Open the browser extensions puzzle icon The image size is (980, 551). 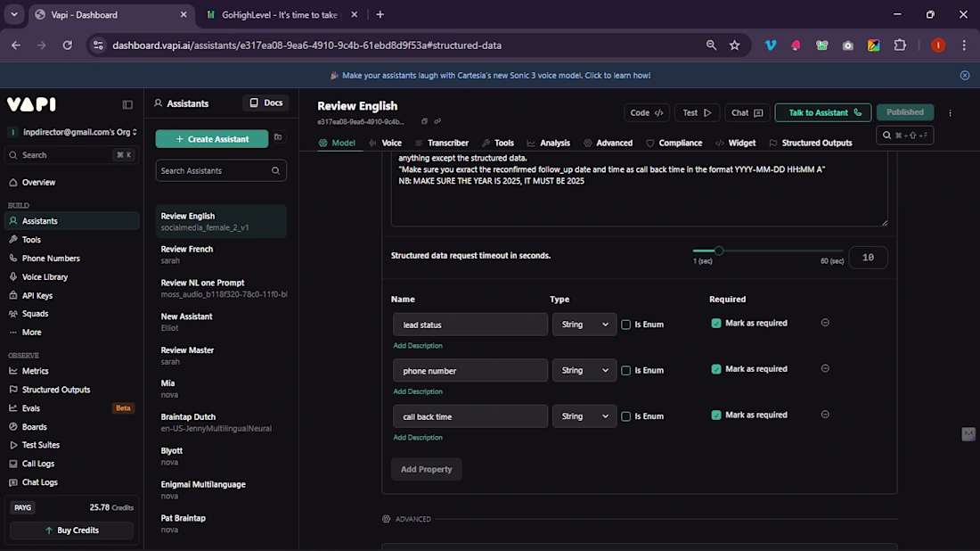coord(900,45)
